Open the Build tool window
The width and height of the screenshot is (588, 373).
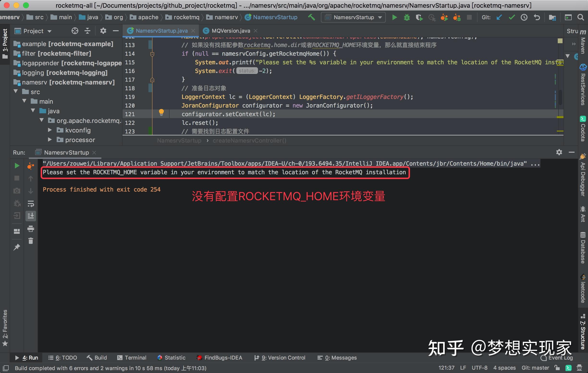97,358
